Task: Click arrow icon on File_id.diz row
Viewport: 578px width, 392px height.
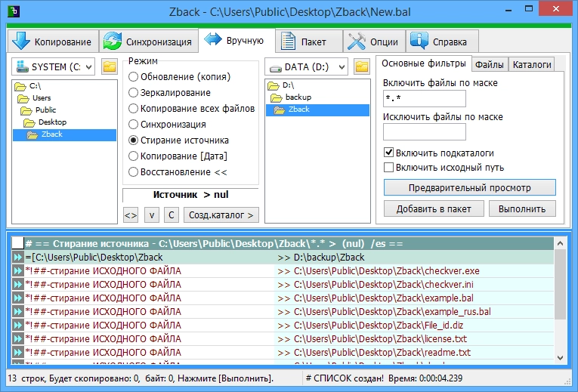Action: coord(17,326)
